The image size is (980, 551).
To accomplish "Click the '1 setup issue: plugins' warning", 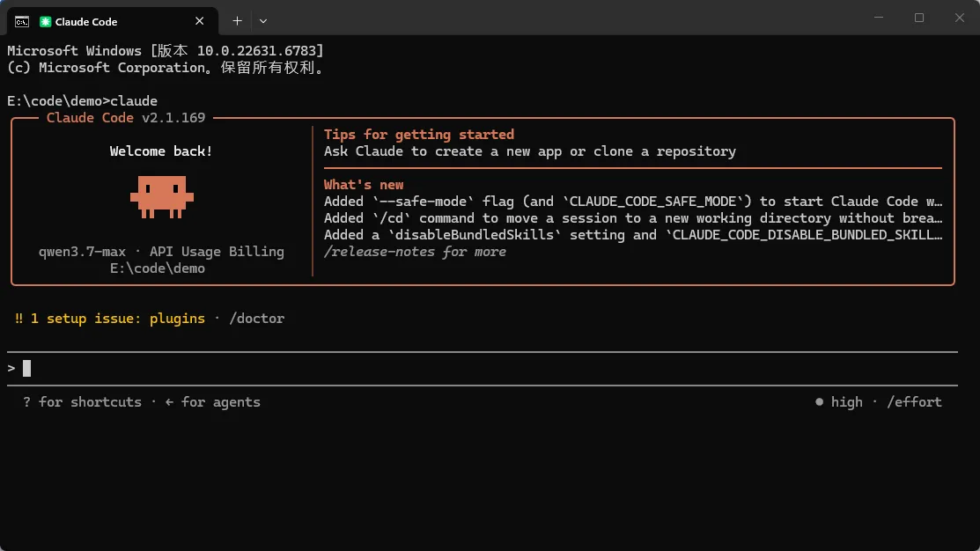I will (110, 319).
